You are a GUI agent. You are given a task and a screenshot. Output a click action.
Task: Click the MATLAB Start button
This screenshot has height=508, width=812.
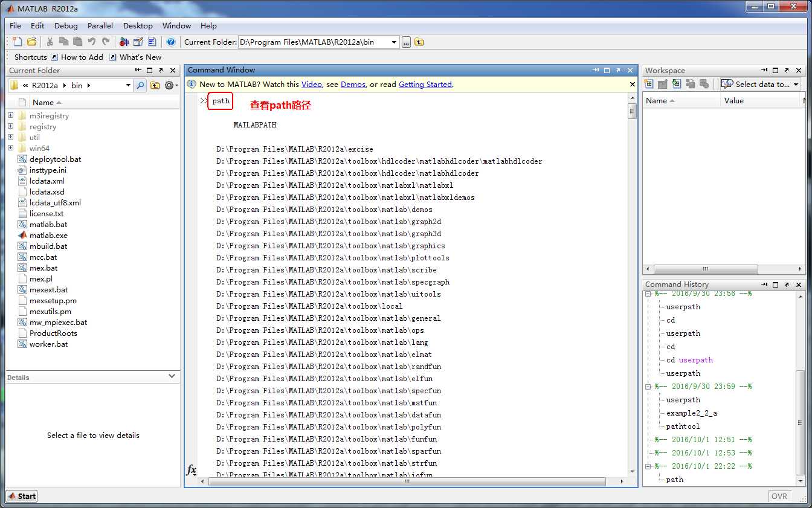pyautogui.click(x=22, y=496)
